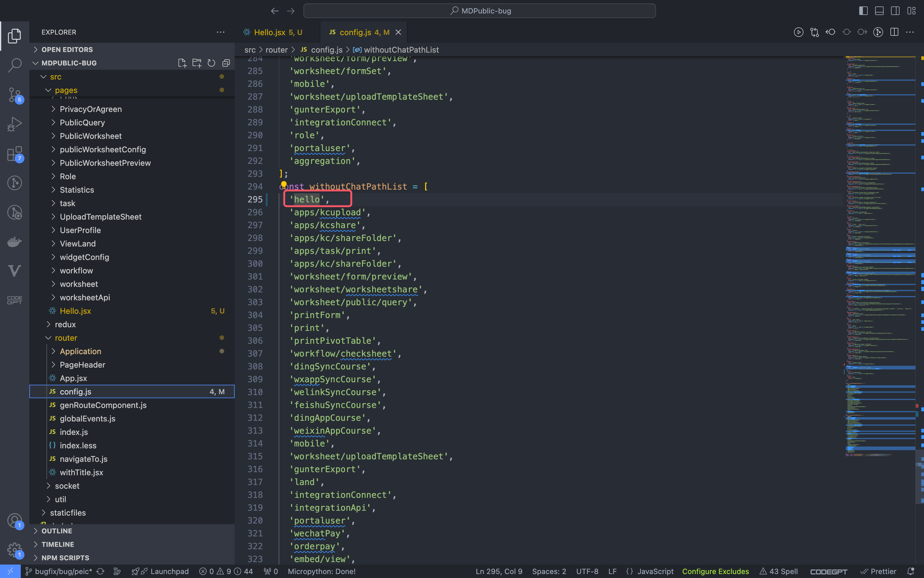The height and width of the screenshot is (578, 924).
Task: Collapse all folders in explorer
Action: tap(226, 63)
